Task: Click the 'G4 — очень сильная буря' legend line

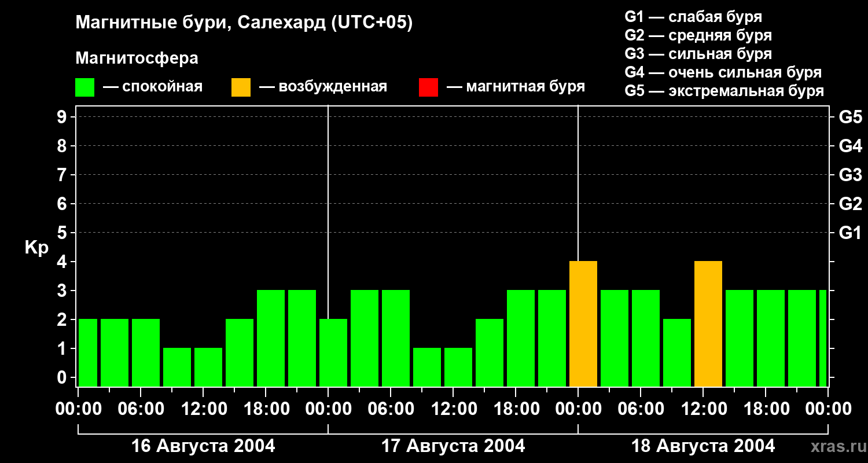Action: [x=723, y=72]
